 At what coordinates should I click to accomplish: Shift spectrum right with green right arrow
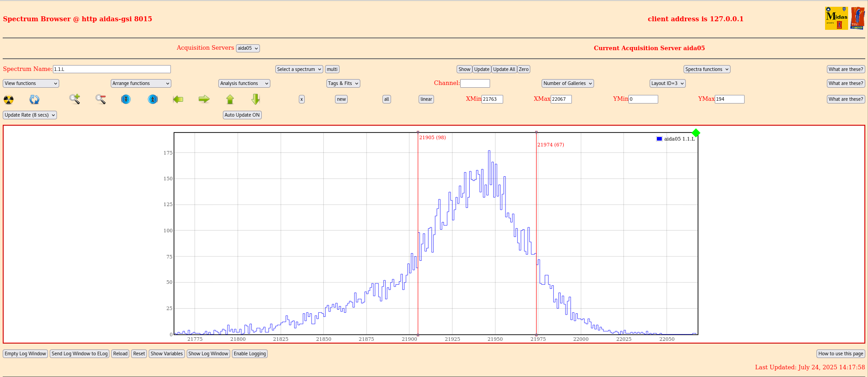(204, 99)
